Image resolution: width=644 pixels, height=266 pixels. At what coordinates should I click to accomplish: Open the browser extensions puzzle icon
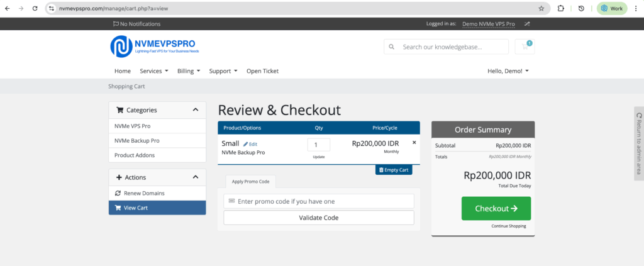pos(560,8)
